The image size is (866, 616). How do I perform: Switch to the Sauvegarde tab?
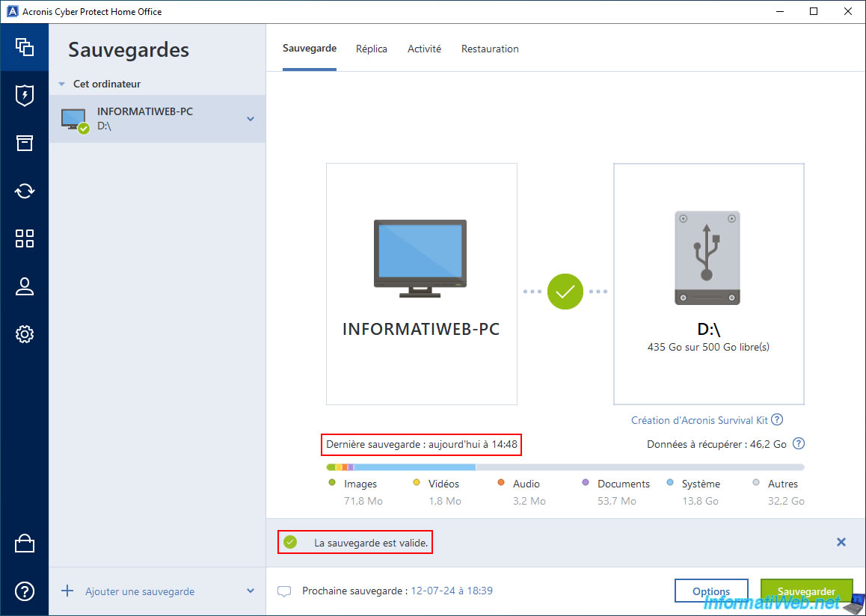tap(310, 49)
